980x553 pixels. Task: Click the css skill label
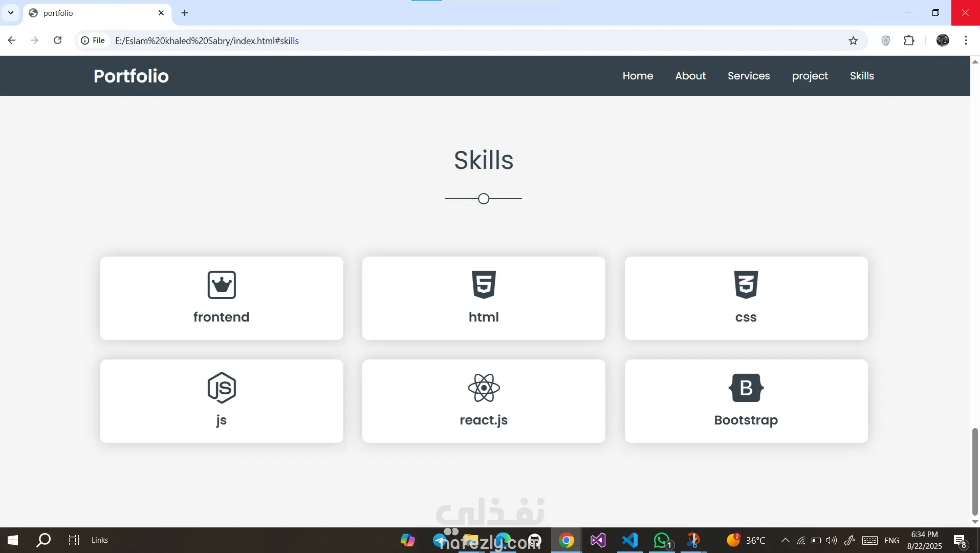746,317
